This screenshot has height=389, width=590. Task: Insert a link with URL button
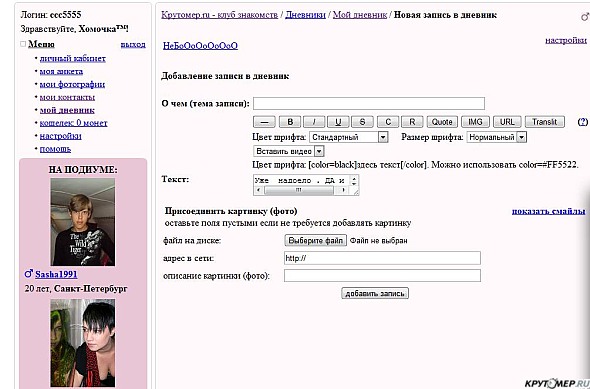pos(507,122)
